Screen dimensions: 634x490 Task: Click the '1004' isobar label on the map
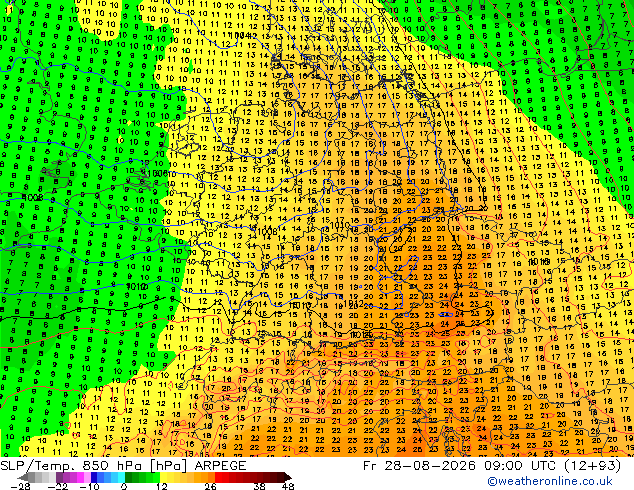click(239, 36)
